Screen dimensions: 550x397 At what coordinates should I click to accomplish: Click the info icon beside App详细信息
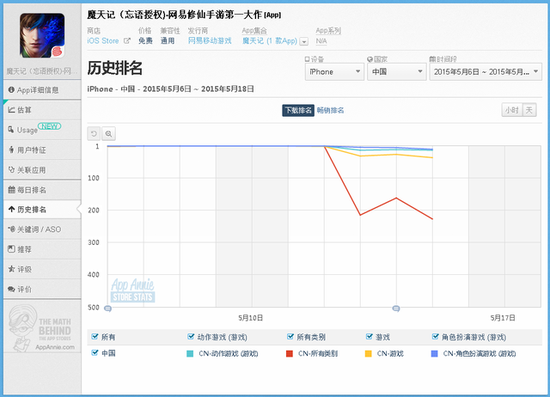(x=11, y=90)
